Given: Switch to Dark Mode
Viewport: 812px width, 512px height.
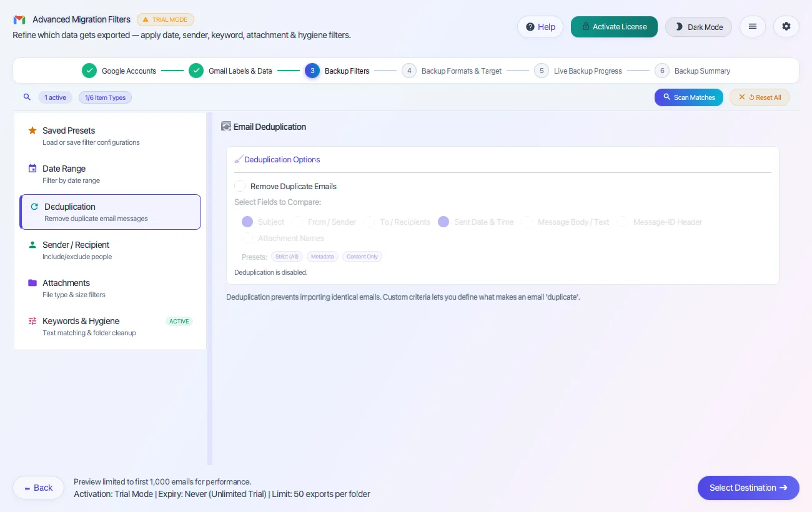Looking at the screenshot, I should (x=698, y=27).
